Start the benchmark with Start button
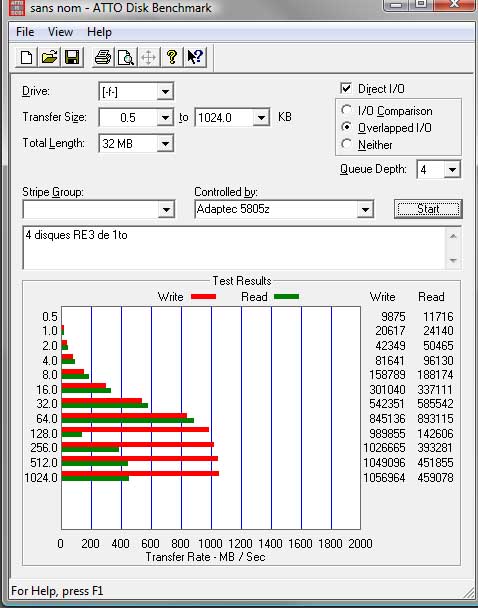This screenshot has height=608, width=478. pyautogui.click(x=428, y=209)
